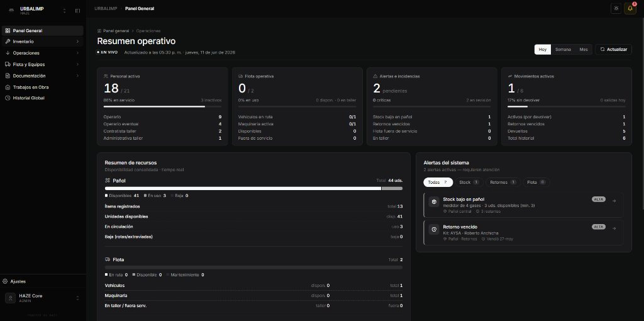This screenshot has width=644, height=321.
Task: Expand the Inventario menu chevron
Action: [x=77, y=42]
